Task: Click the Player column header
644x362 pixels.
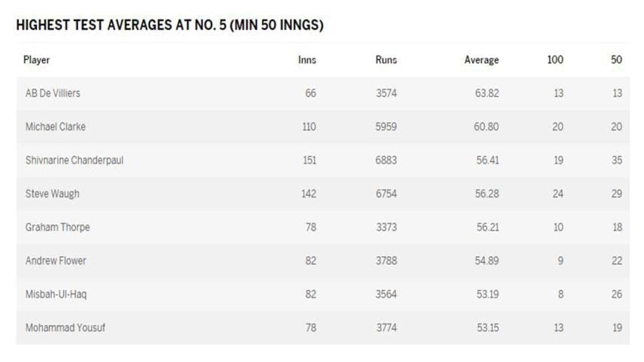Action: tap(37, 60)
